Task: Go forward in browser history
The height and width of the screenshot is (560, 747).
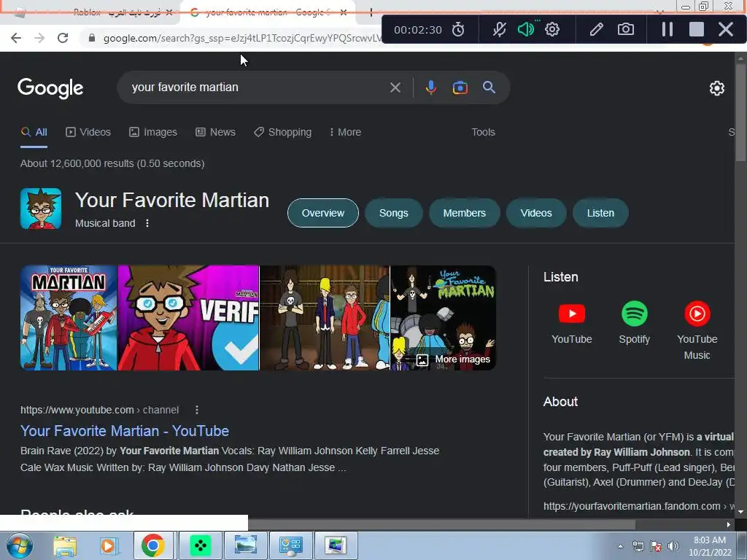Action: click(39, 38)
